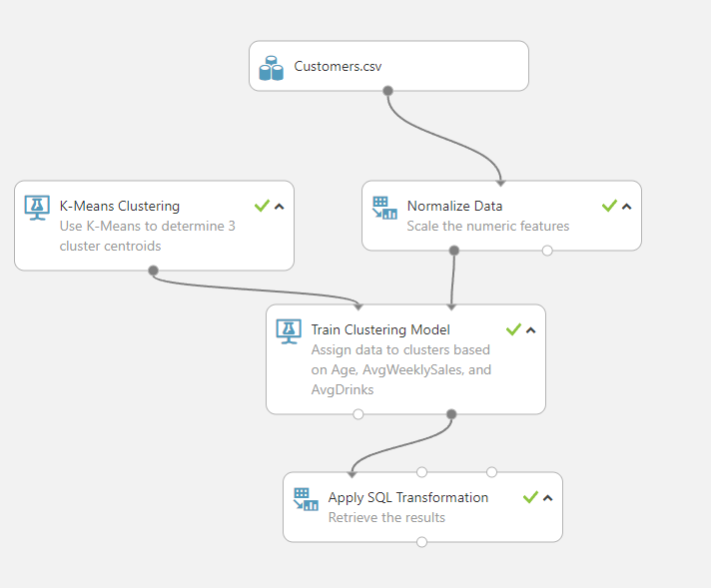
Task: Select the Customers.csv title text
Action: (x=338, y=66)
